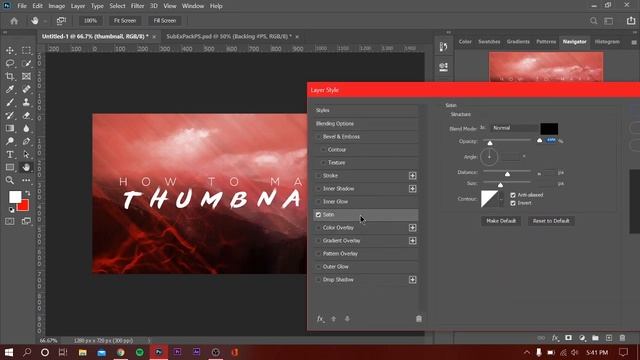This screenshot has height=360, width=640.
Task: Select the Crop tool
Action: (10, 76)
